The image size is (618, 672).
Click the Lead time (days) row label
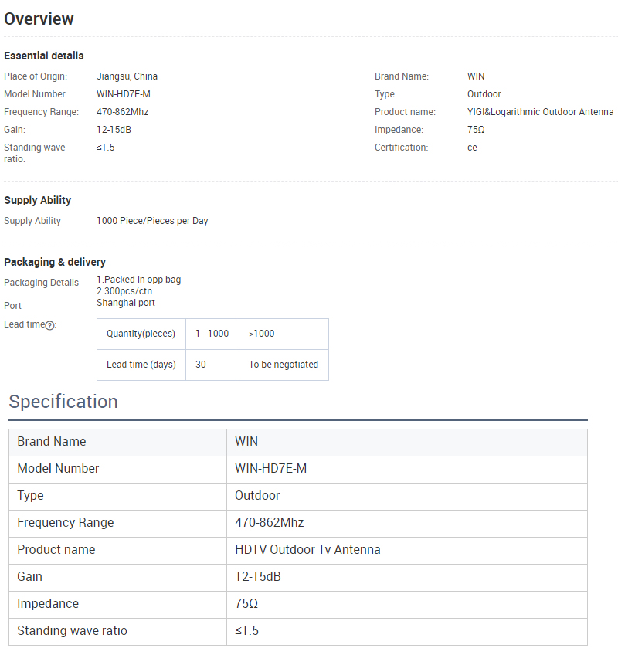(x=141, y=365)
